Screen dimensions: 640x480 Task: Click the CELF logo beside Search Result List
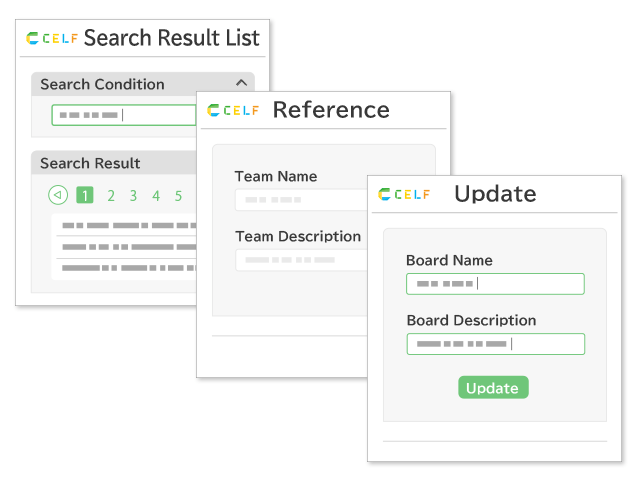tap(52, 39)
